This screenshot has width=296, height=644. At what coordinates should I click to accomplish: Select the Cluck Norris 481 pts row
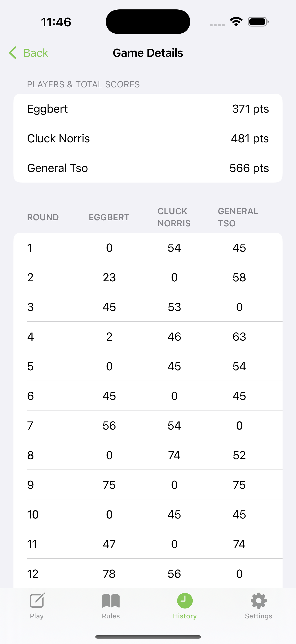pos(148,138)
